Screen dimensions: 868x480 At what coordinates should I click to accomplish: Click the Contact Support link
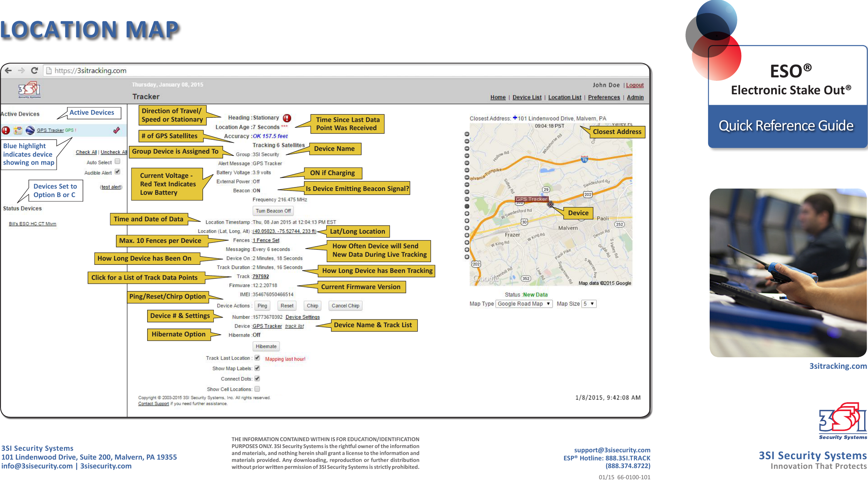(153, 404)
